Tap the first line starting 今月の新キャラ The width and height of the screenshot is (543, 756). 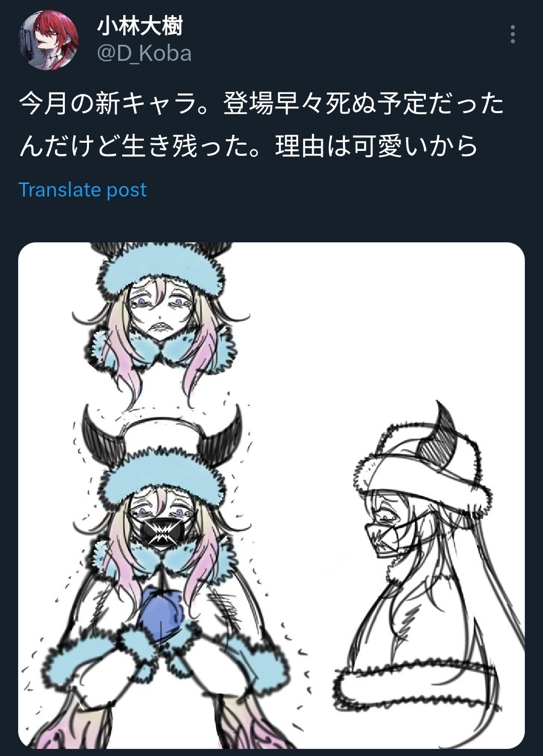tap(261, 104)
